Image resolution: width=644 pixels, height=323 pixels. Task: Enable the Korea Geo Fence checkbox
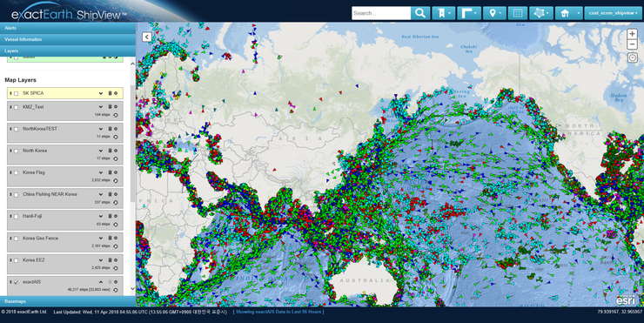(x=17, y=239)
